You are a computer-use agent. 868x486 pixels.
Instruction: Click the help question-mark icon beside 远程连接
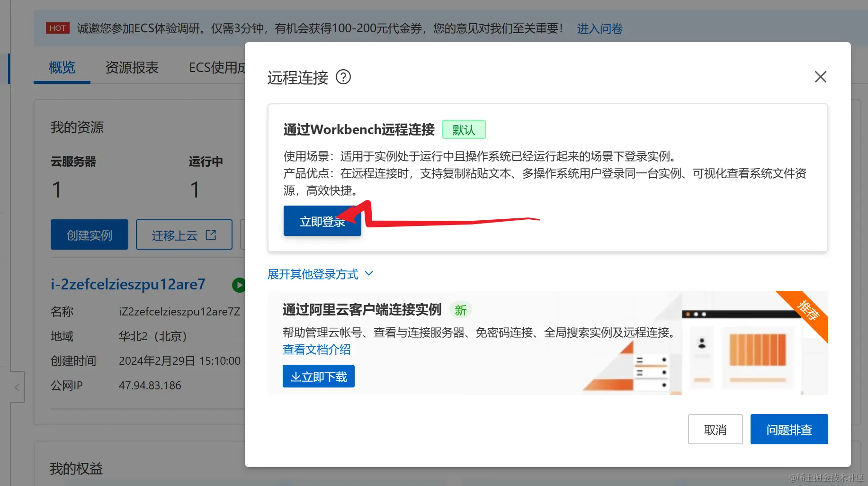tap(343, 77)
